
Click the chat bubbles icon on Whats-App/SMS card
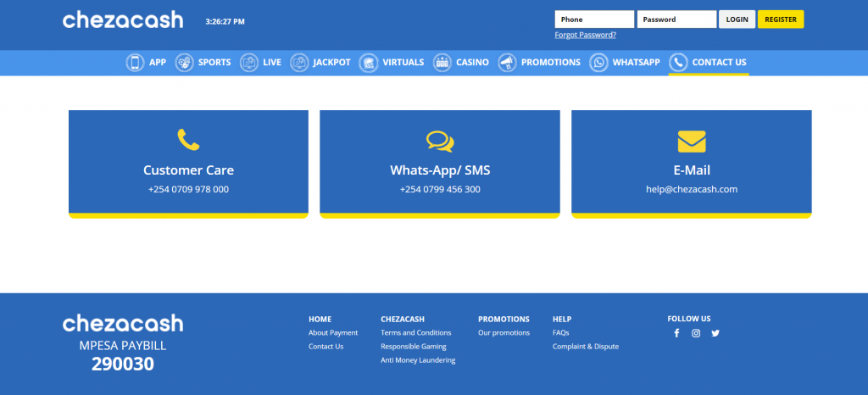[x=440, y=141]
